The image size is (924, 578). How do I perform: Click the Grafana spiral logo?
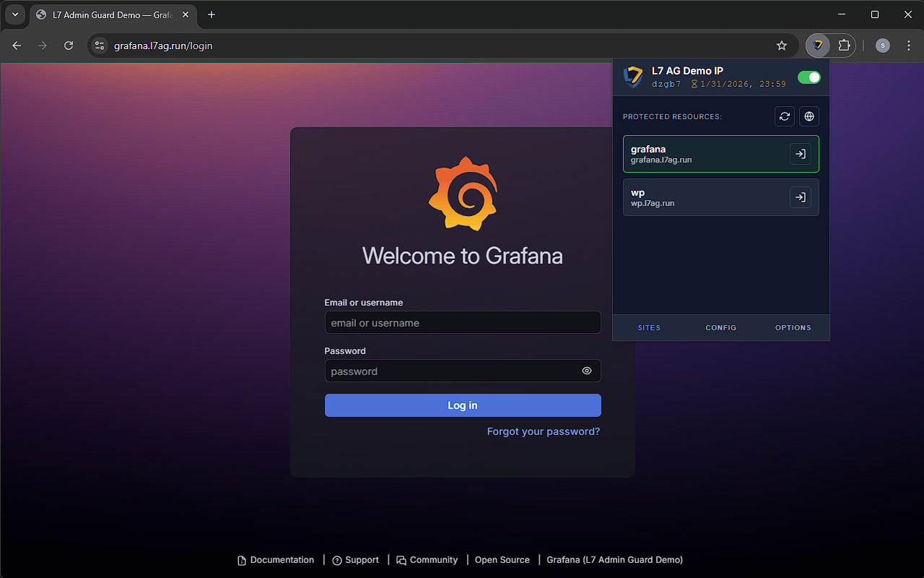pyautogui.click(x=463, y=193)
